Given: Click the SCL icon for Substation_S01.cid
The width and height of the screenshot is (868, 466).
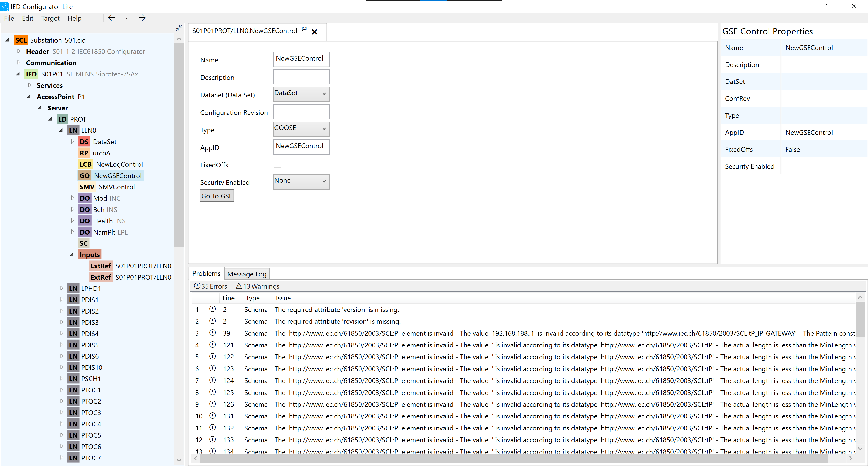Looking at the screenshot, I should 21,40.
